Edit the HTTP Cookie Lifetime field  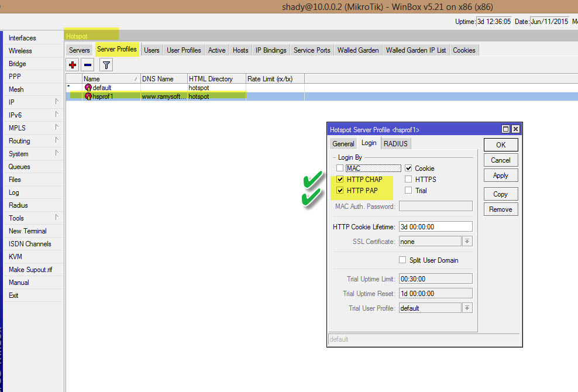pyautogui.click(x=436, y=226)
